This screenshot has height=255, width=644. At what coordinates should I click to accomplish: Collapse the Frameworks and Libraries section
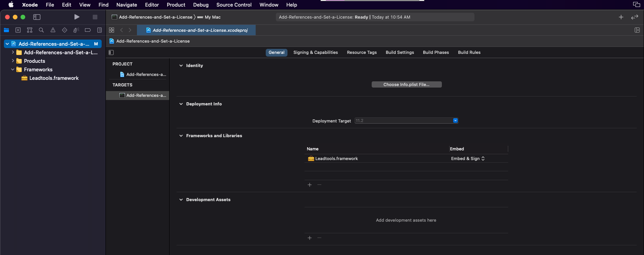pyautogui.click(x=181, y=136)
